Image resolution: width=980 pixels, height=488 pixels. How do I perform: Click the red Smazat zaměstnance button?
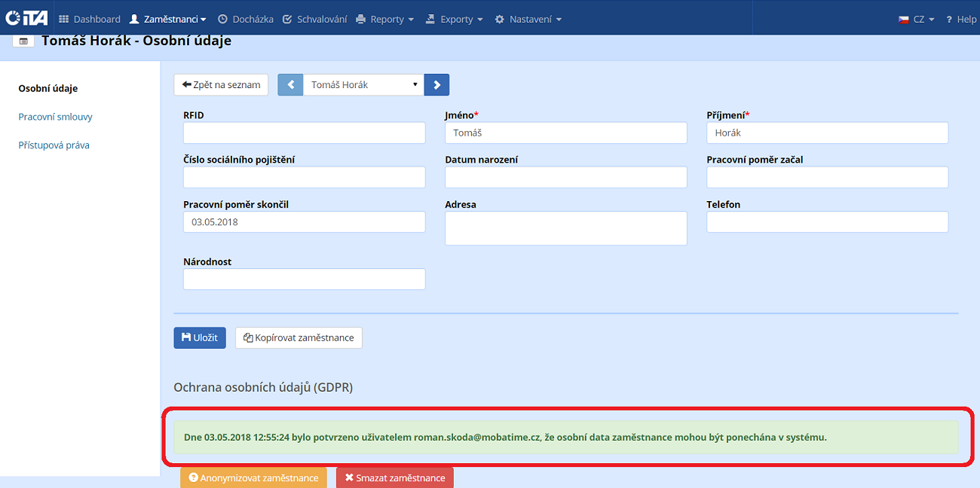(395, 477)
